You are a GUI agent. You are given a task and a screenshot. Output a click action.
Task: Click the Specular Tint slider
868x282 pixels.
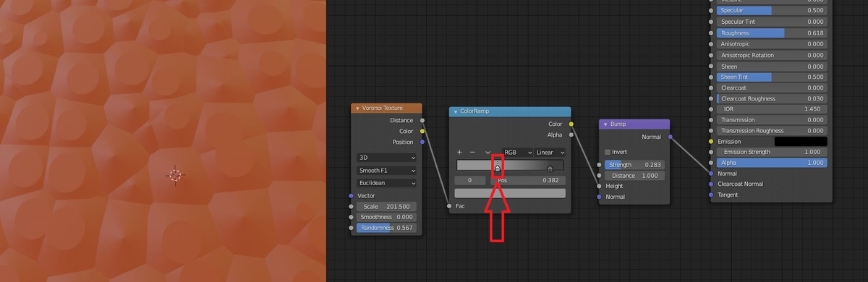(772, 22)
